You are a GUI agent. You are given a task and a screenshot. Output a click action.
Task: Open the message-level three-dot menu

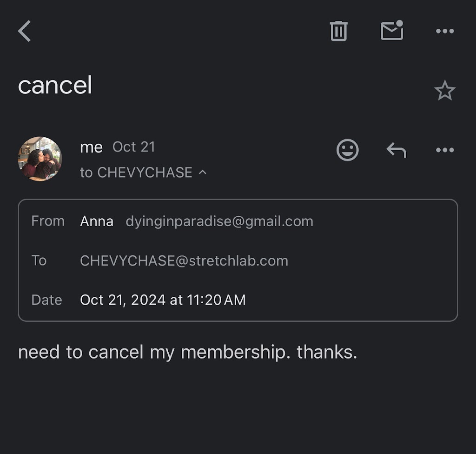click(x=444, y=150)
